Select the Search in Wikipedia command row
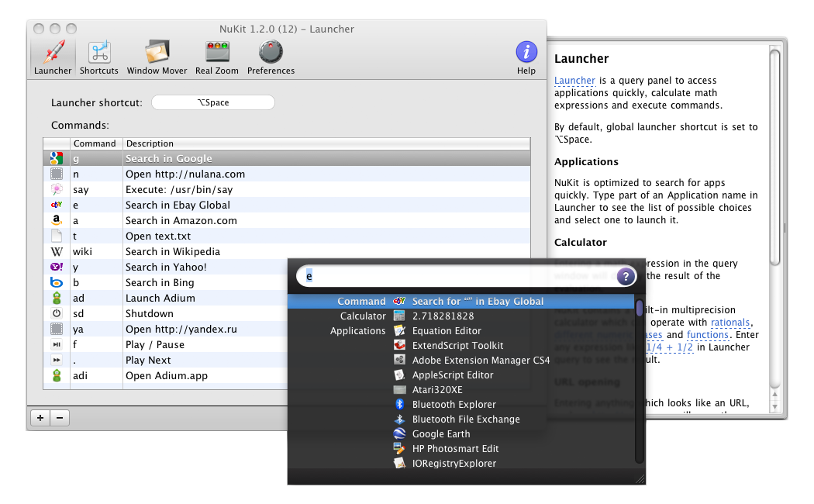Screen dimensions: 814x504 (172, 252)
